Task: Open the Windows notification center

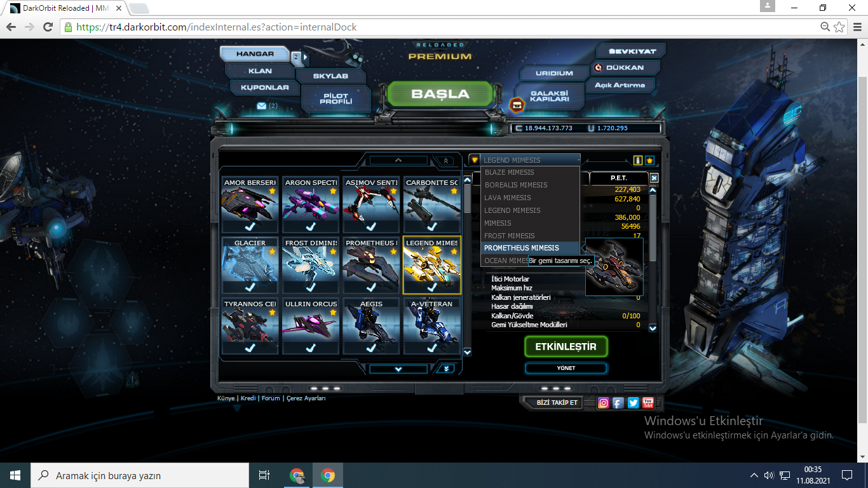Action: click(x=847, y=475)
